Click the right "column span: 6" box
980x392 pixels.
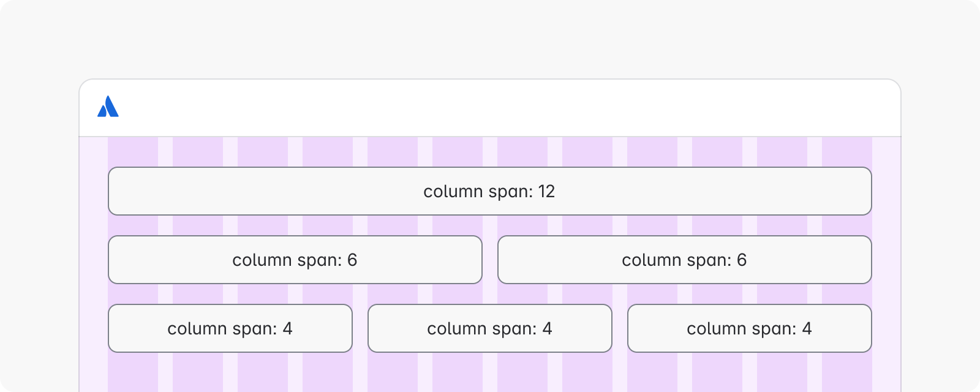(x=684, y=260)
